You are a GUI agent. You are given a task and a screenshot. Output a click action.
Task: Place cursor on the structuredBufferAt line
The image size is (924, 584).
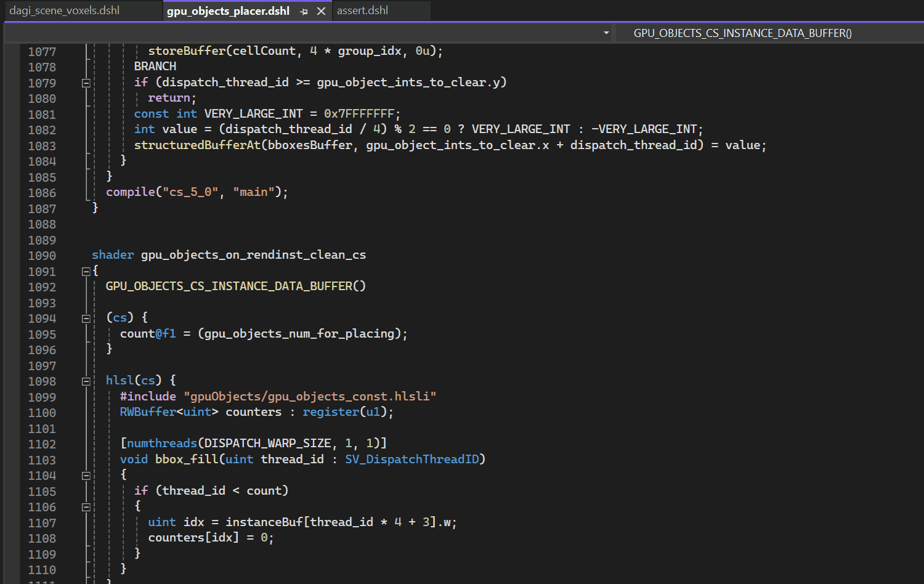(431, 145)
